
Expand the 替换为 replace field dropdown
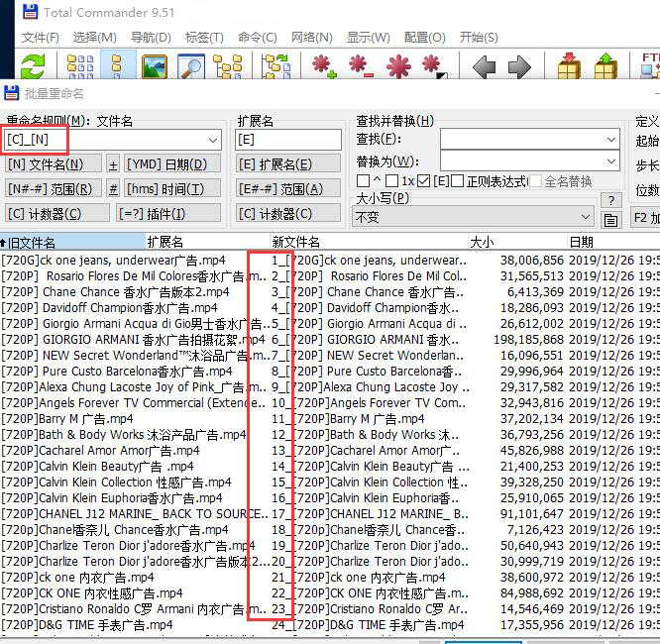611,161
